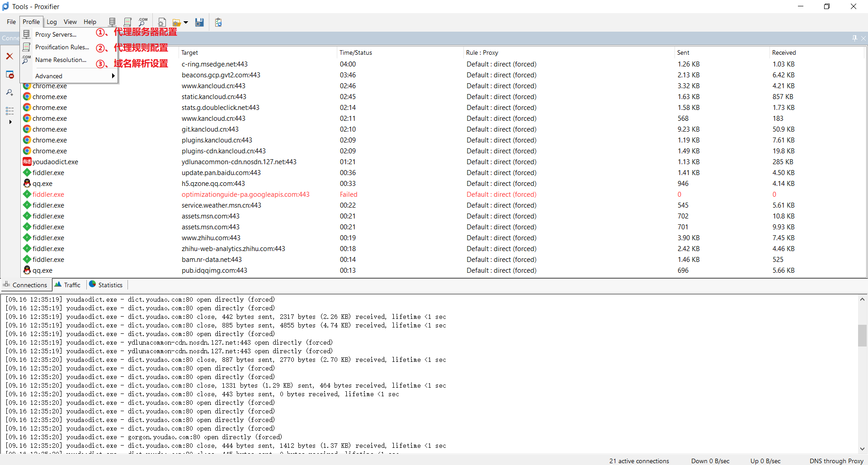
Task: Click Chrome icon in git.kancloud.cn row
Action: click(27, 129)
